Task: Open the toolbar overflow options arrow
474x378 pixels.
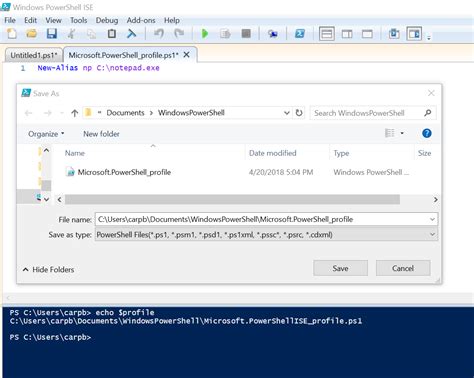Action: [x=429, y=37]
